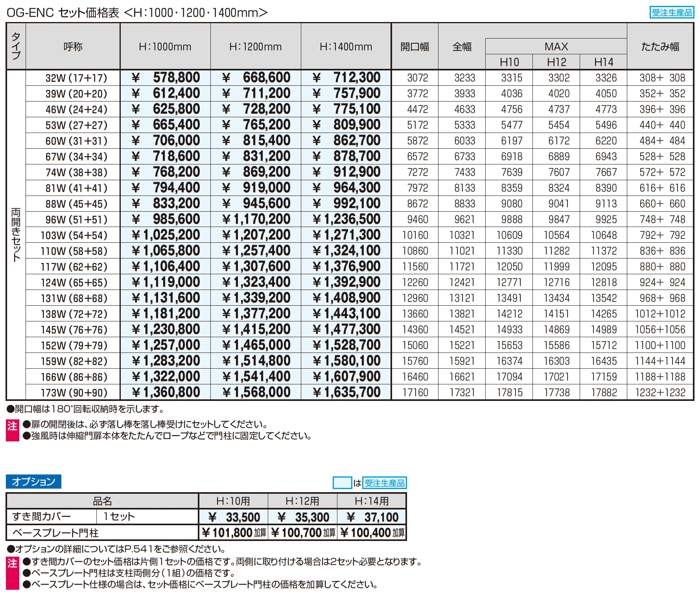
Task: Select the 39W (20+20) row label
Action: pos(76,94)
